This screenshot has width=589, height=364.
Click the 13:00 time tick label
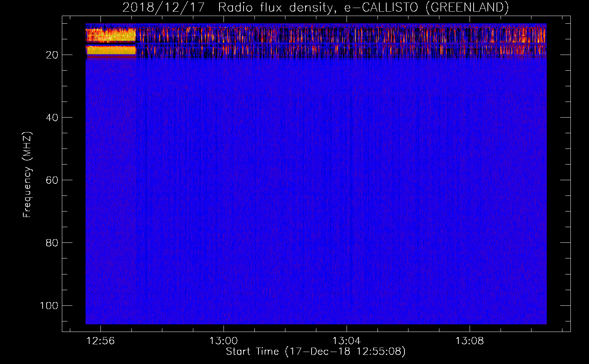[x=224, y=341]
